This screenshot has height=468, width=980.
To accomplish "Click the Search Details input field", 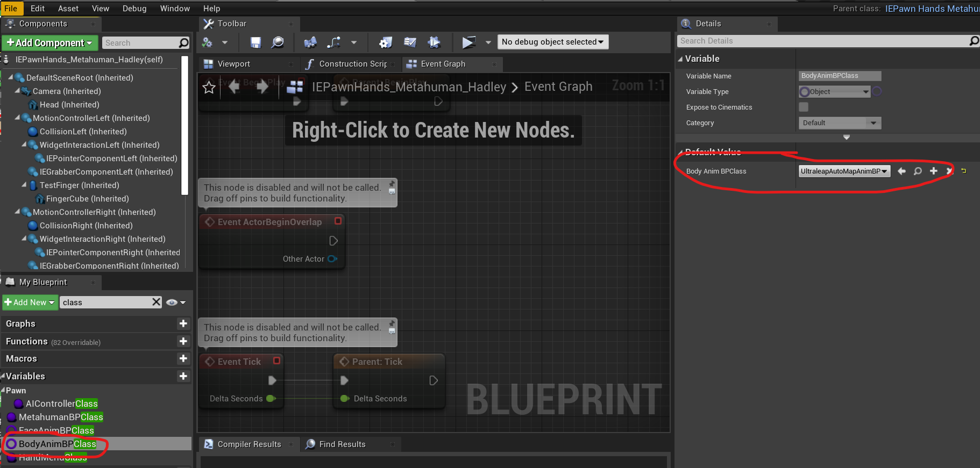I will point(823,41).
